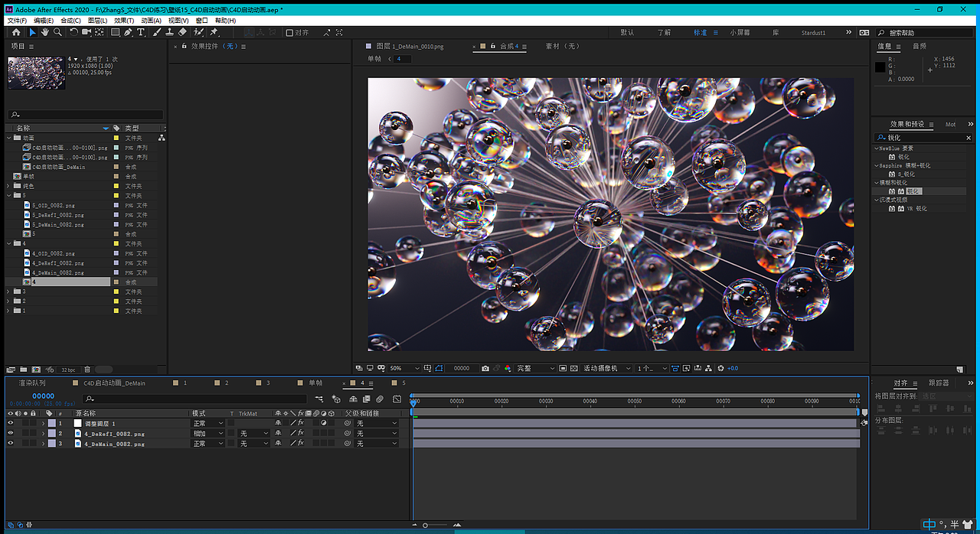The width and height of the screenshot is (980, 534).
Task: Open the timeline Graph Editor button
Action: click(397, 399)
